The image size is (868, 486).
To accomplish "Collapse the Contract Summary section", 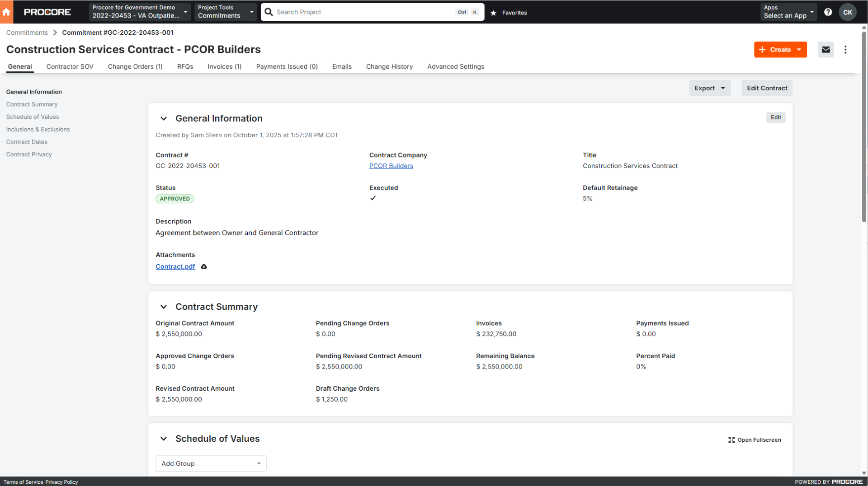I will [x=164, y=307].
